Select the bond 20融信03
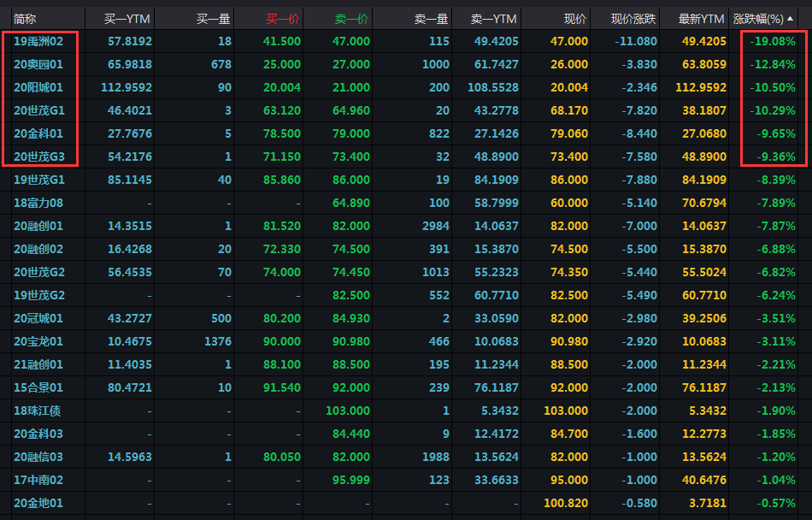The width and height of the screenshot is (812, 520). (x=38, y=457)
